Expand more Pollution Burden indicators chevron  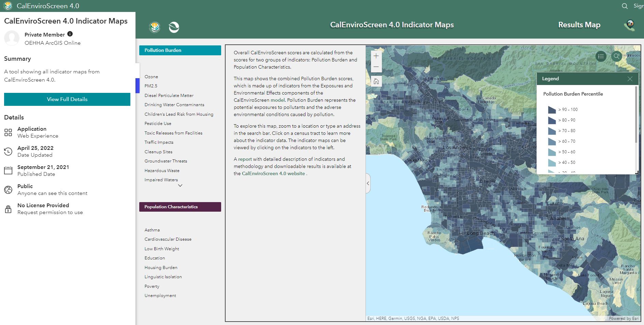(x=180, y=186)
